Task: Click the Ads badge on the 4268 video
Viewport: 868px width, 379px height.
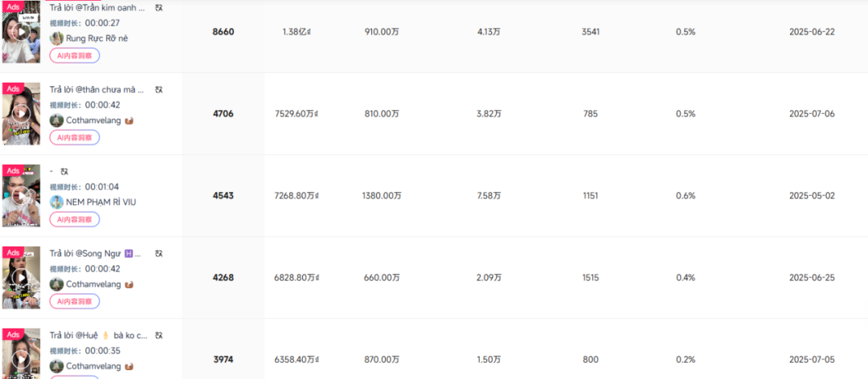Action: coord(13,253)
